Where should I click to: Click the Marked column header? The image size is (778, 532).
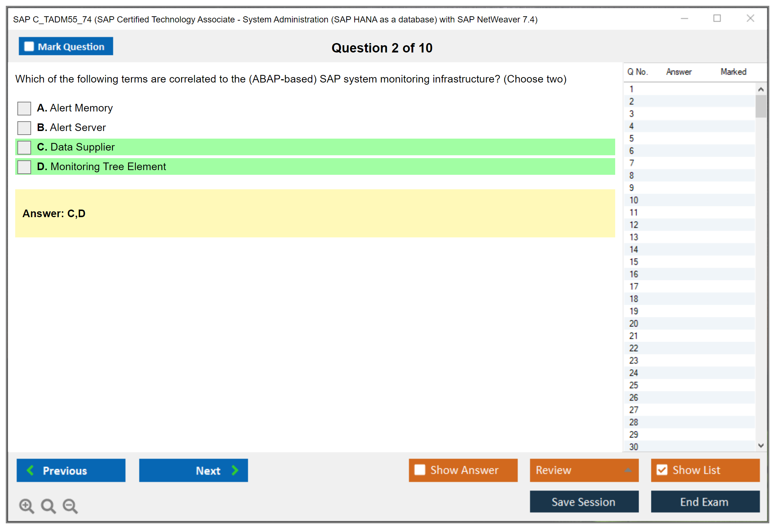coord(733,72)
